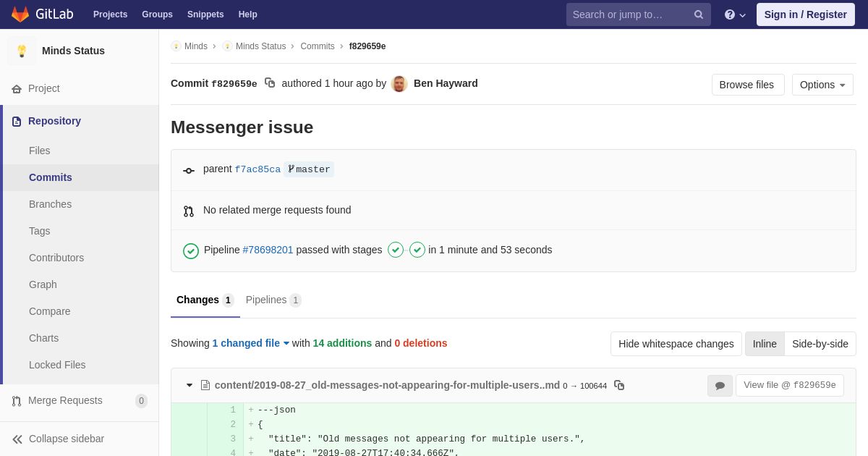
Task: Open the Branches sidebar item
Action: tap(50, 204)
